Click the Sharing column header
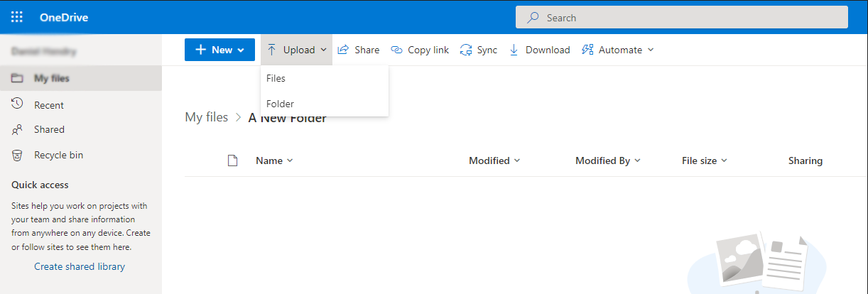Screen dimensions: 868x294 pos(805,160)
